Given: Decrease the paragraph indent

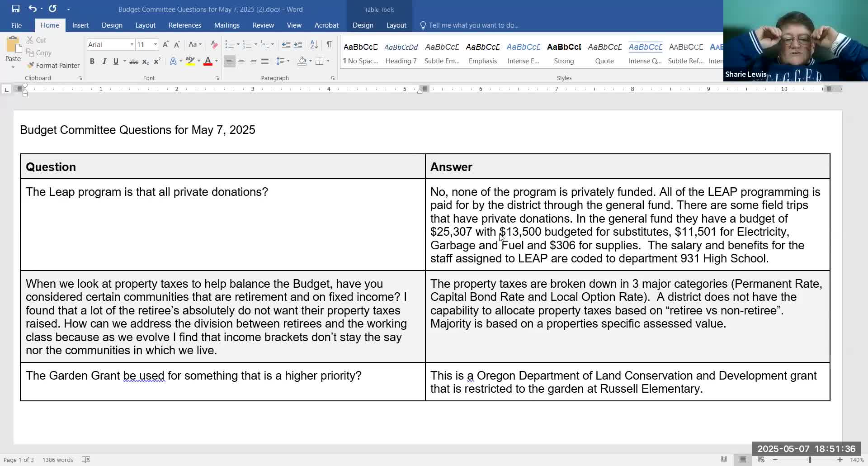Looking at the screenshot, I should 286,44.
